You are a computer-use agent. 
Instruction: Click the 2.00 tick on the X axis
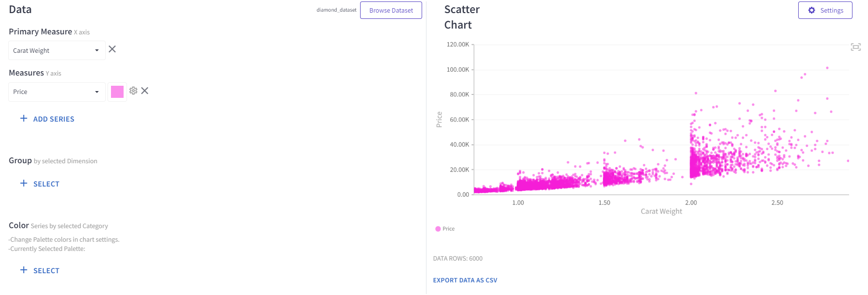click(691, 203)
